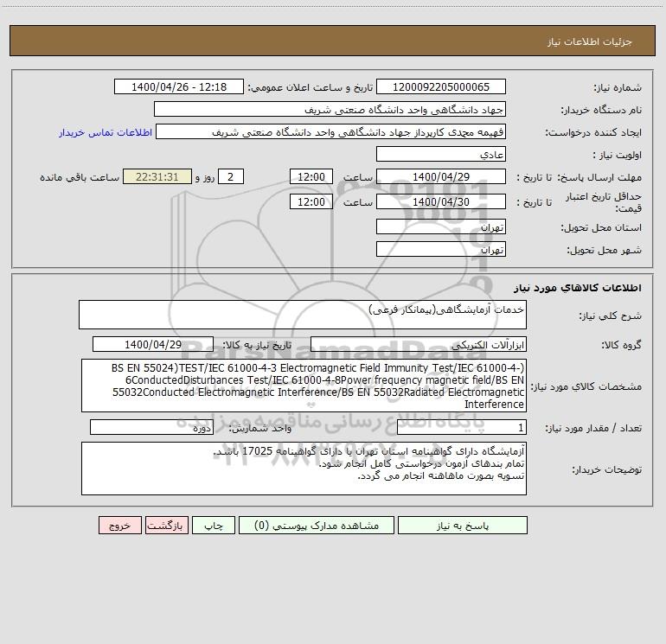This screenshot has width=666, height=644.
Task: Click the delivery province field تهران
Action: pyautogui.click(x=441, y=226)
